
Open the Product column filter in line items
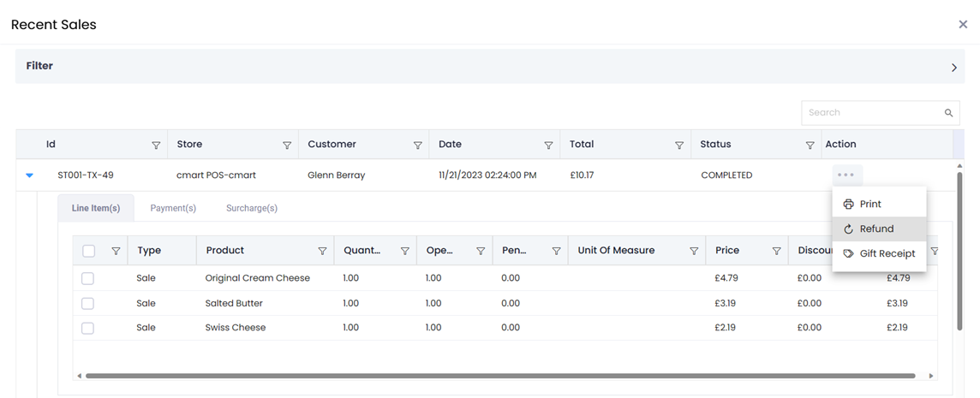tap(322, 252)
